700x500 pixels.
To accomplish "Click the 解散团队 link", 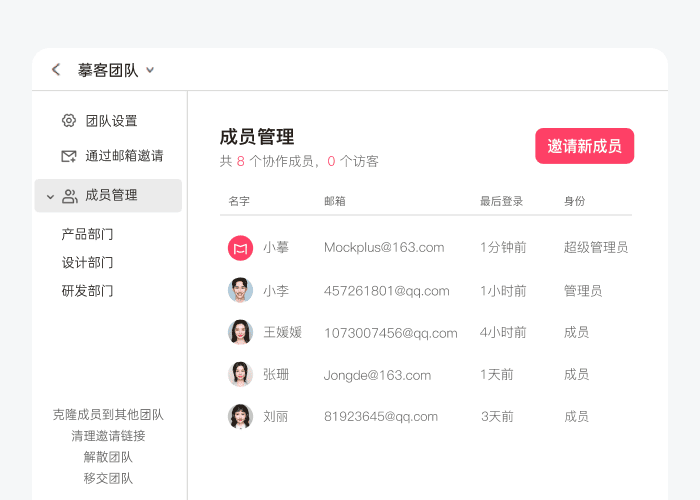I will (x=108, y=457).
